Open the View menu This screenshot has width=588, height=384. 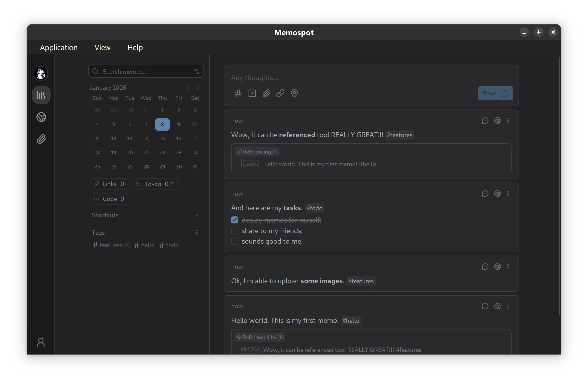102,47
